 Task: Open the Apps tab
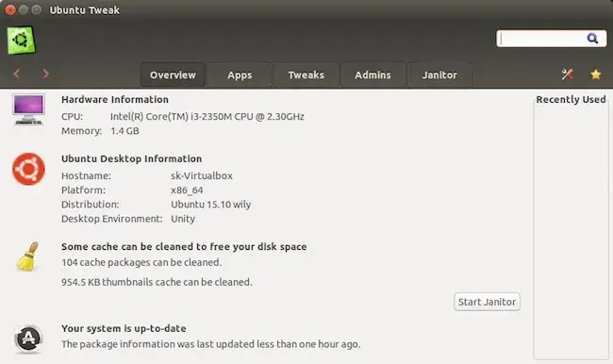pyautogui.click(x=240, y=74)
